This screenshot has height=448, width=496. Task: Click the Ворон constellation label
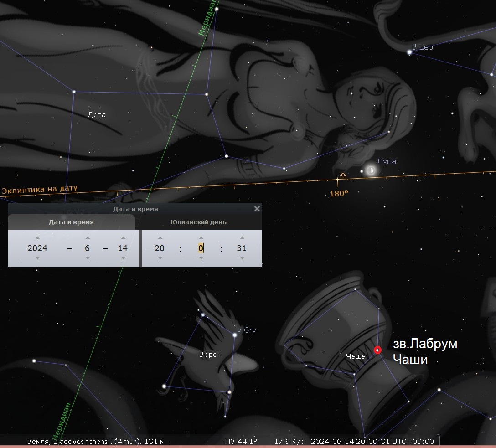point(210,355)
